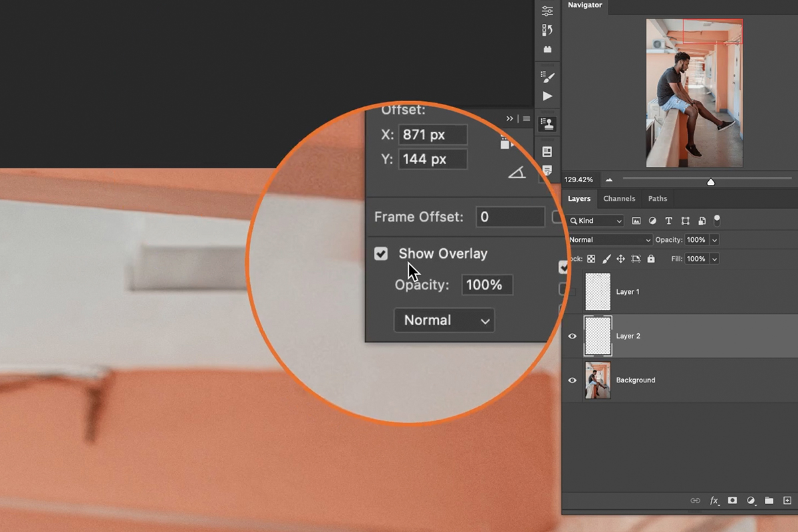
Task: Open the Plugins brick panel icon
Action: [547, 49]
